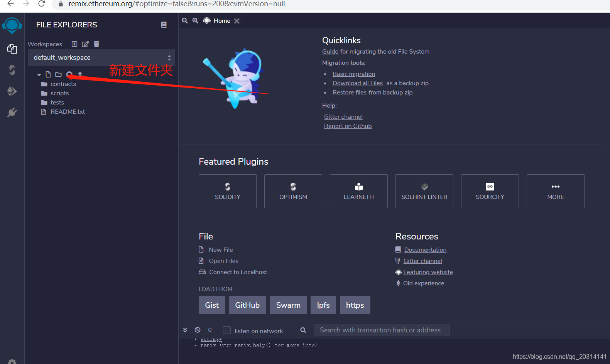Screen dimensions: 610x364
Task: Click the terminal search magnifier icon
Action: (303, 330)
